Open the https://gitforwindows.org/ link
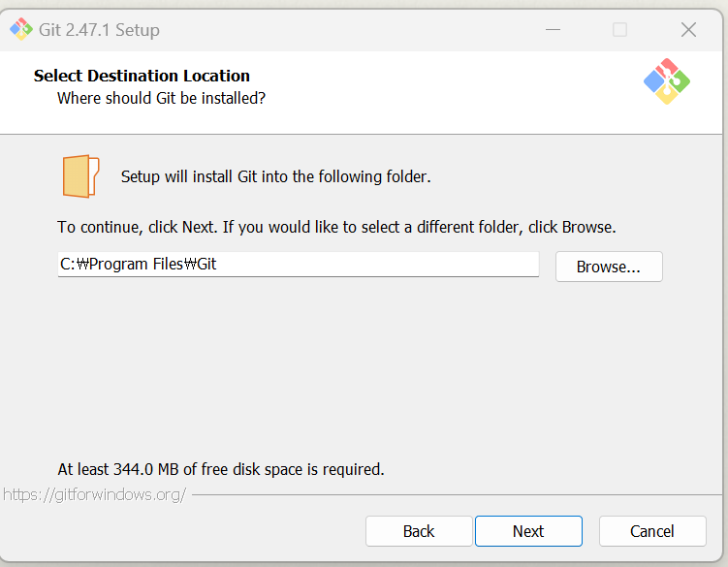This screenshot has height=567, width=728. tap(95, 494)
